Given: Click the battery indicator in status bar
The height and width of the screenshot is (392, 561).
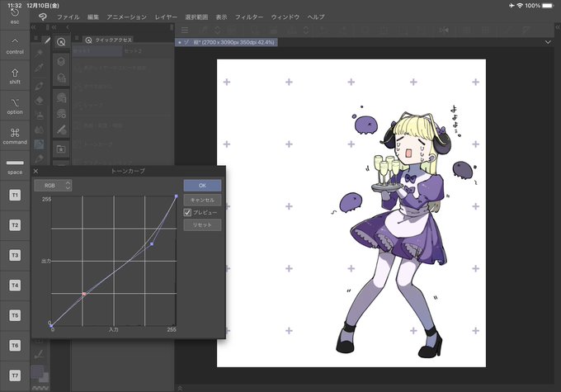Looking at the screenshot, I should coord(548,6).
